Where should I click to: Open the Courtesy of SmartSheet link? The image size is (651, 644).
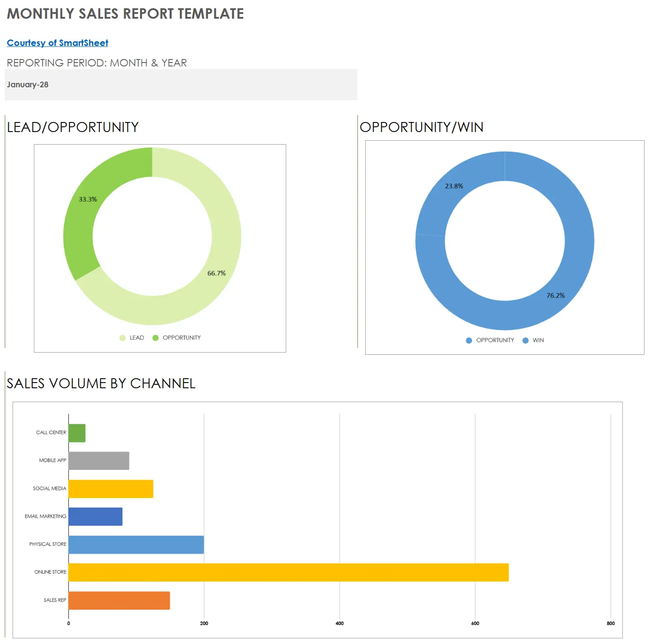tap(57, 43)
